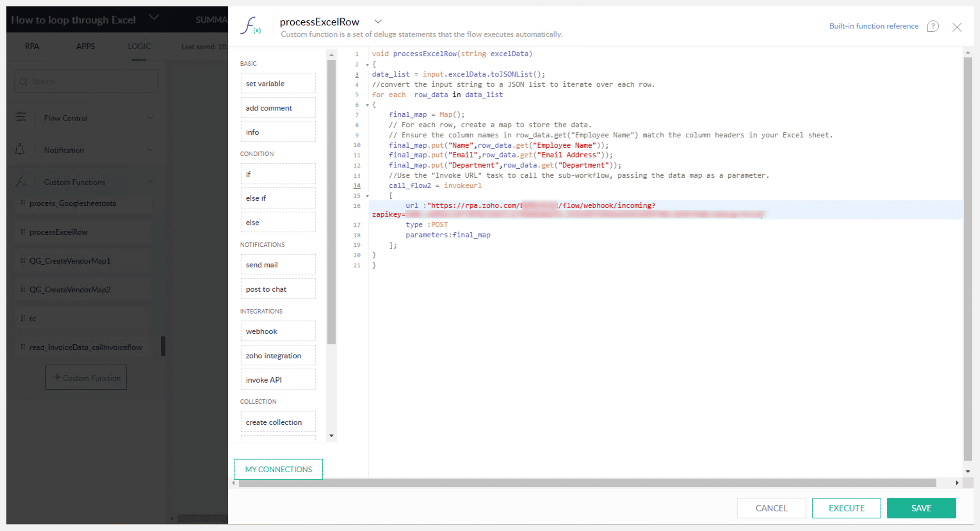
Task: Select the 'invoke API' integration block
Action: click(278, 380)
